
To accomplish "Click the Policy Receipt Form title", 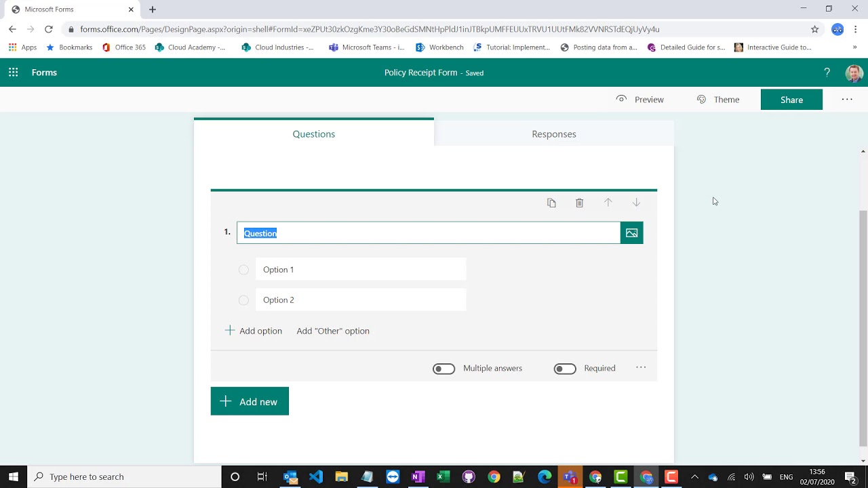I will pyautogui.click(x=420, y=73).
